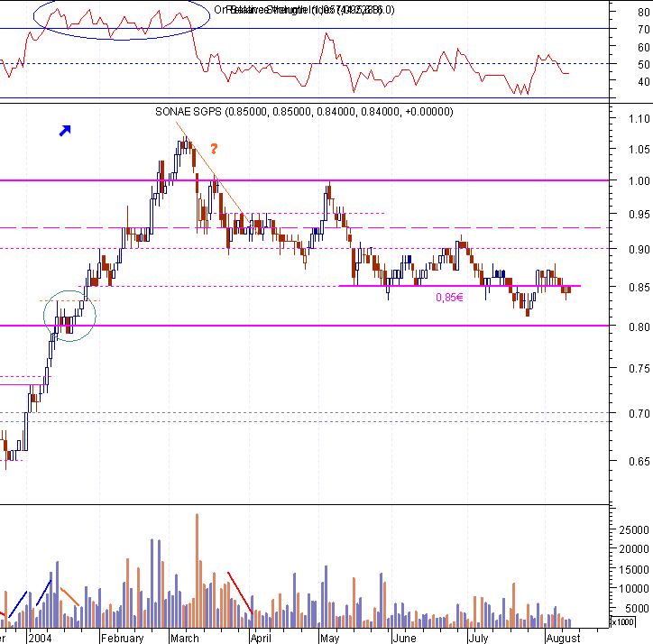The image size is (653, 644).
Task: Click the 25000 volume axis value
Action: click(x=634, y=529)
